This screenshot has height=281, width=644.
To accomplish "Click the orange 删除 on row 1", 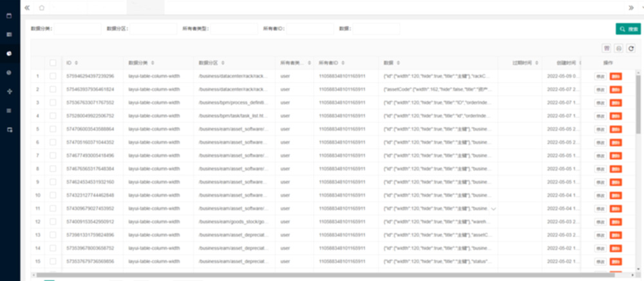I will click(616, 77).
